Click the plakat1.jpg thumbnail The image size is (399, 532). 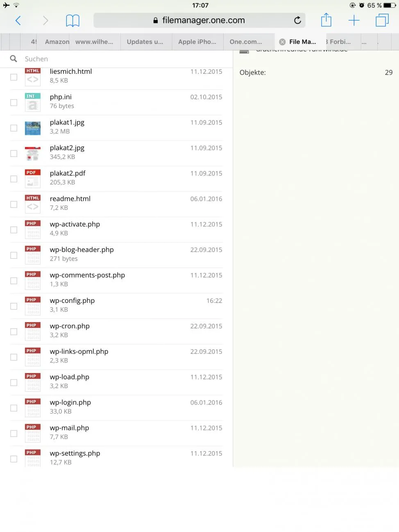tap(33, 128)
